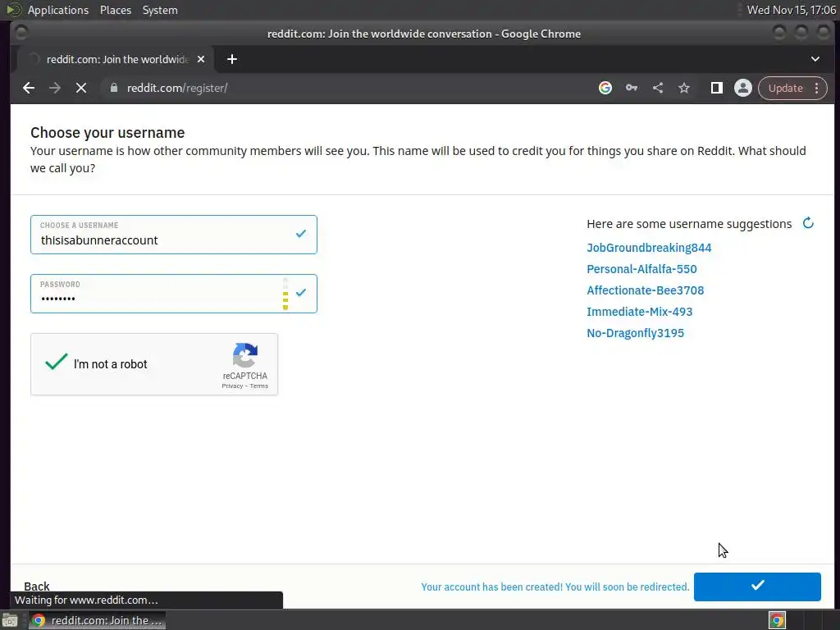Open reCAPTCHA Privacy link
The height and width of the screenshot is (630, 840).
(x=232, y=386)
